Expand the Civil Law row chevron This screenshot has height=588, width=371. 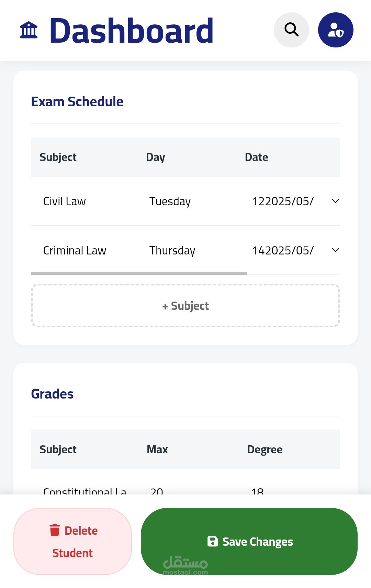point(336,201)
